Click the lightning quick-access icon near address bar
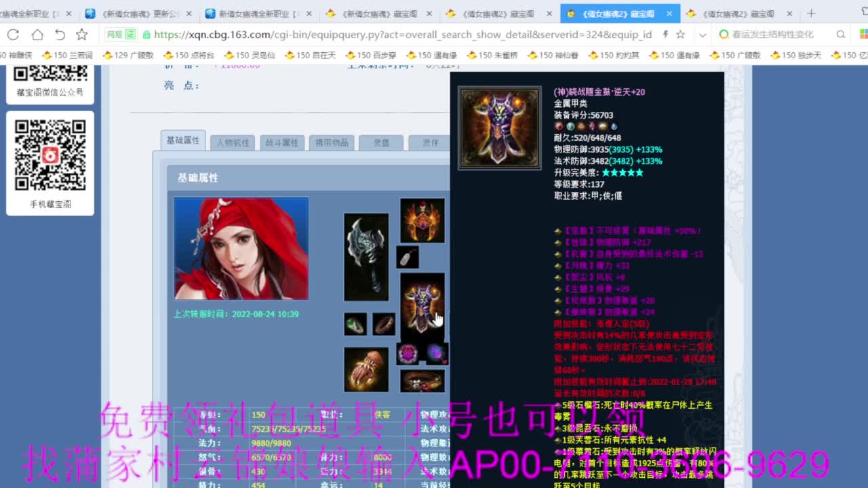The width and height of the screenshot is (868, 488). point(665,33)
